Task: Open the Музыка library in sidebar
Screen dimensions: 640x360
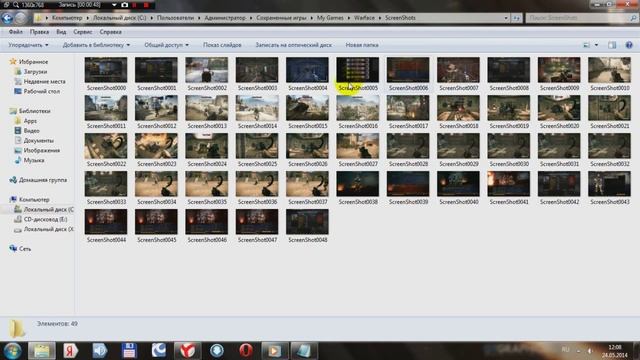Action: pos(34,160)
